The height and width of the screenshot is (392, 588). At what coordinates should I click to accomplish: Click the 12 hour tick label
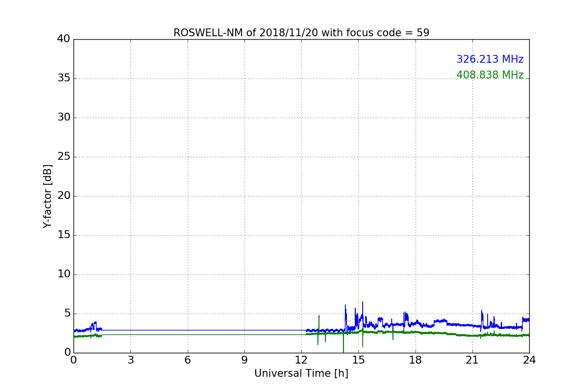click(301, 360)
